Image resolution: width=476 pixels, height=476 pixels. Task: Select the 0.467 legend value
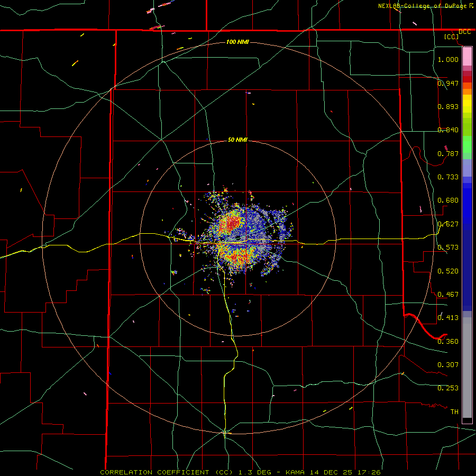pos(448,295)
